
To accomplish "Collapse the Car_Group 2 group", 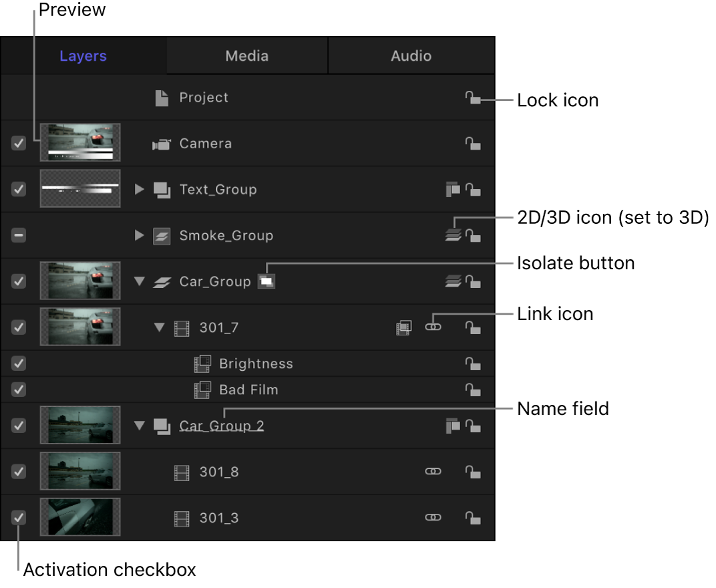I will (x=139, y=425).
